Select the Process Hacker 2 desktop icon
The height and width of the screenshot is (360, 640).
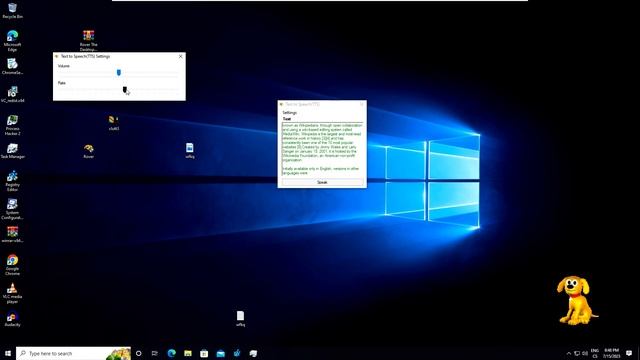point(12,124)
